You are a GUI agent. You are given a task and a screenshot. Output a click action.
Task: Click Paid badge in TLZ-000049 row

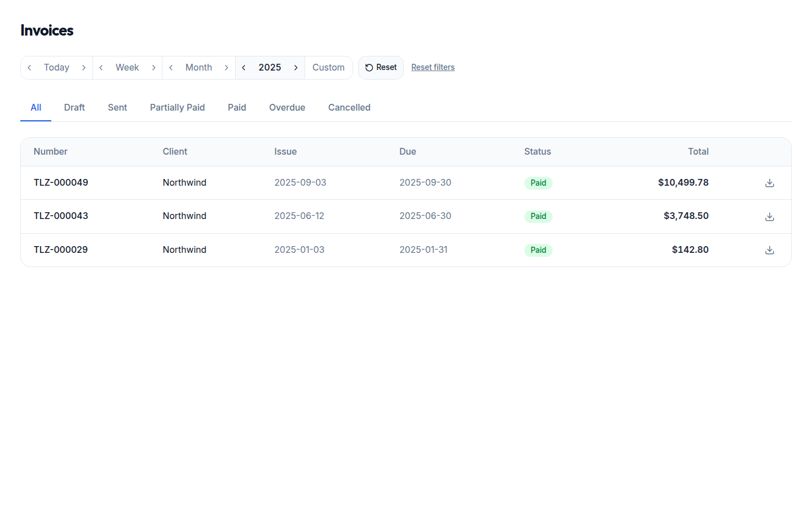point(539,183)
